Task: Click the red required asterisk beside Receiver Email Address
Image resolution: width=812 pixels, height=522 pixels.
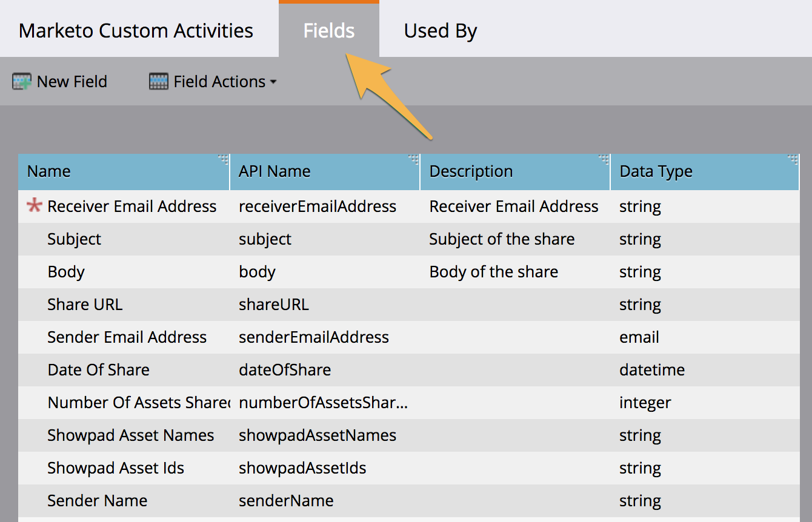Action: coord(33,206)
